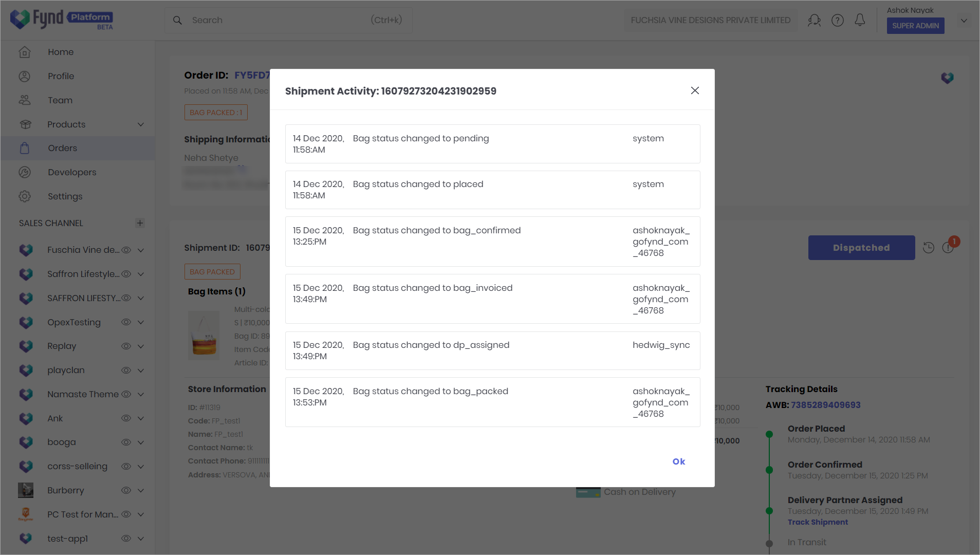The width and height of the screenshot is (980, 555).
Task: Expand the Products submenu chevron
Action: pos(141,124)
